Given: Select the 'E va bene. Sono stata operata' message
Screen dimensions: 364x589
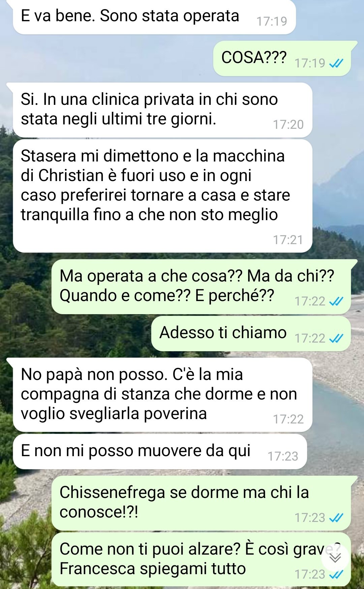Looking at the screenshot, I should tap(154, 17).
